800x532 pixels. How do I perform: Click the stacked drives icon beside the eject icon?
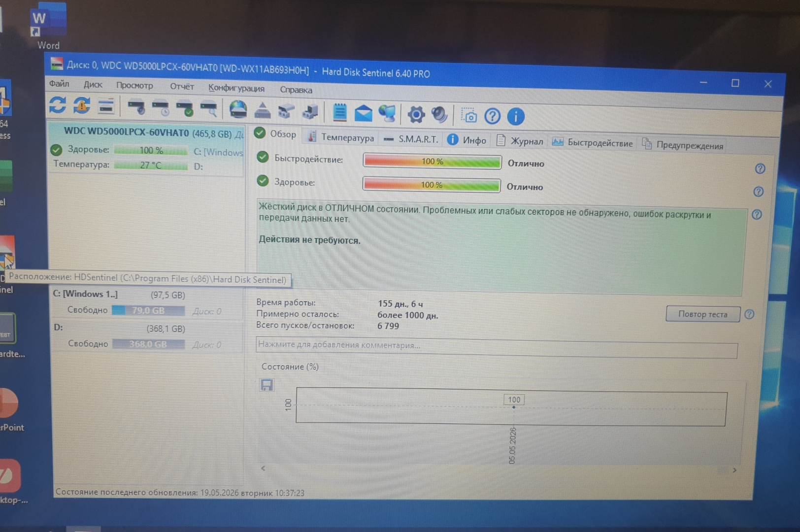[x=287, y=111]
